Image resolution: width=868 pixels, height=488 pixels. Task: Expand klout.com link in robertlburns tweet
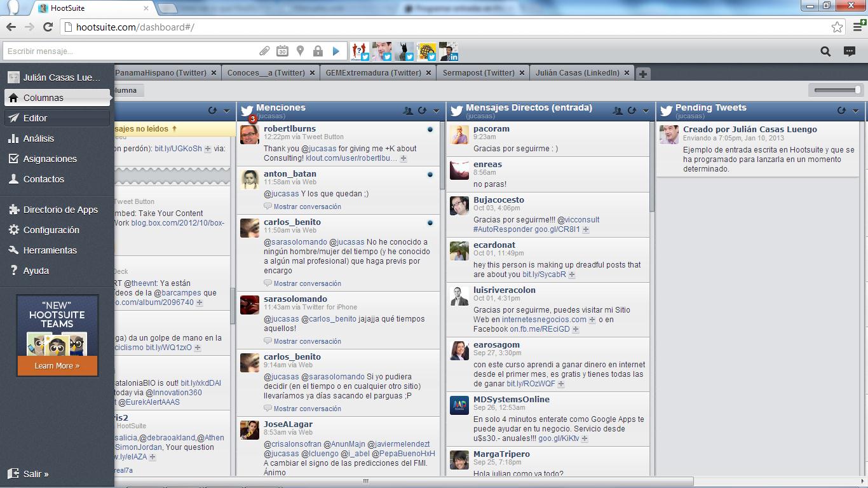(x=403, y=159)
